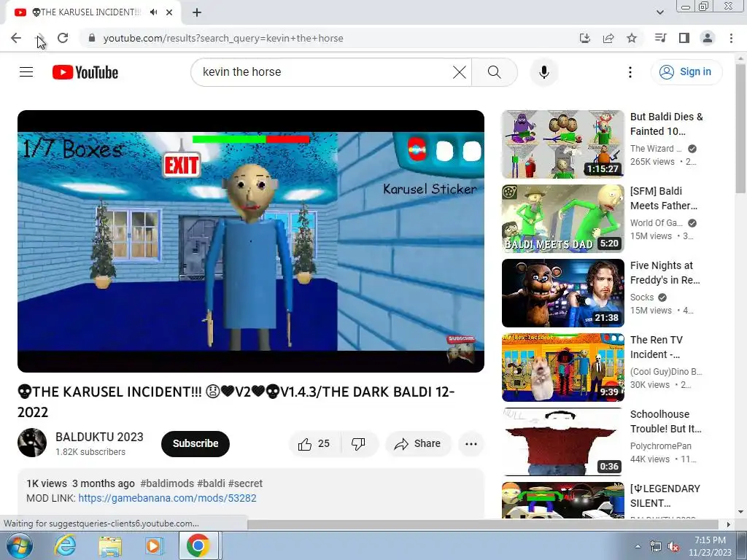Image resolution: width=747 pixels, height=560 pixels.
Task: Install app icon in address bar
Action: pyautogui.click(x=585, y=38)
